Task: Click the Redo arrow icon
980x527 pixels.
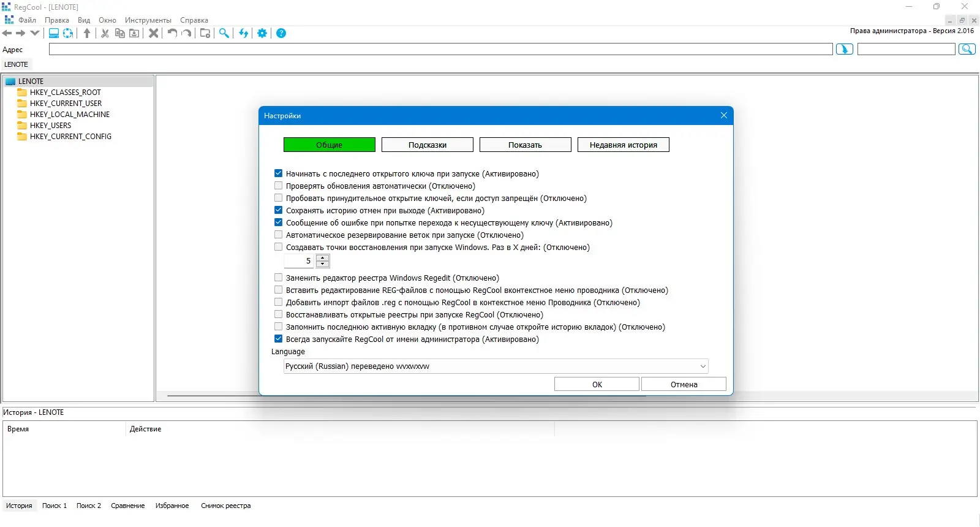Action: pyautogui.click(x=186, y=33)
